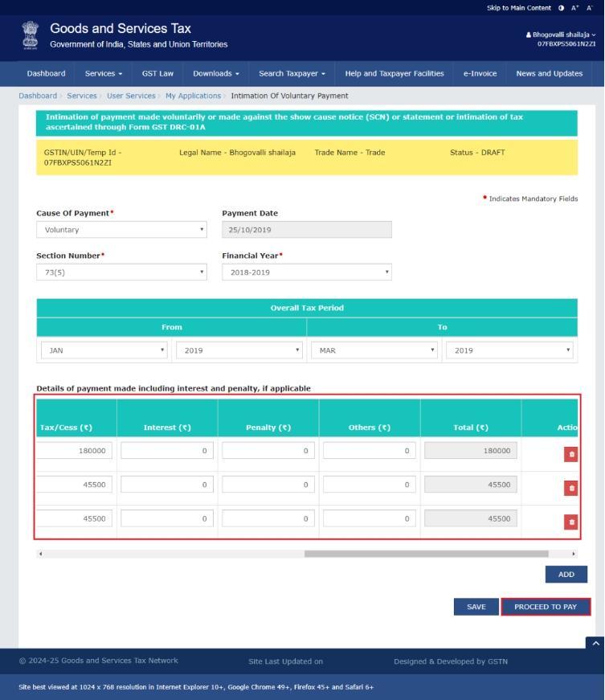Expand the Search Taxpayer menu
This screenshot has width=605, height=700.
292,74
